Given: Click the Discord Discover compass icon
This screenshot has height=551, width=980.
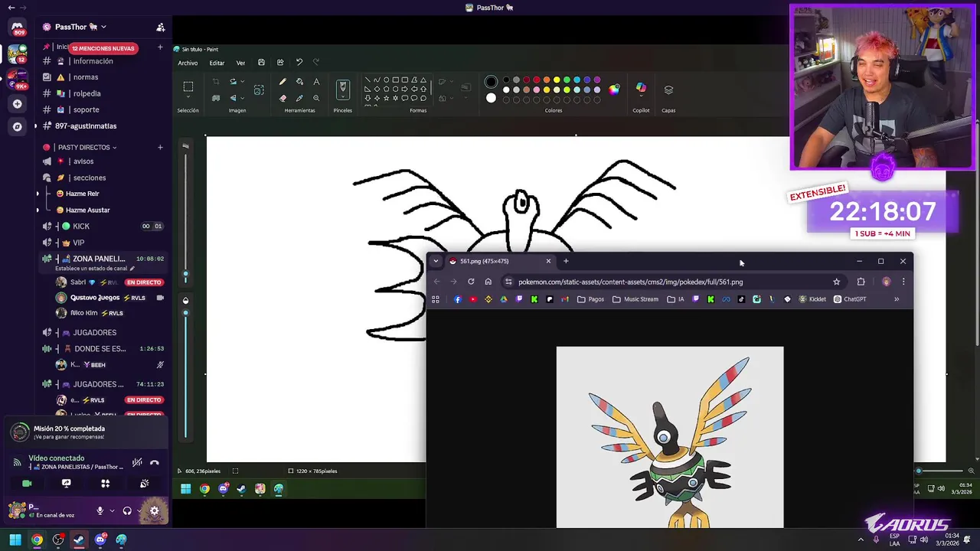Looking at the screenshot, I should click(17, 126).
